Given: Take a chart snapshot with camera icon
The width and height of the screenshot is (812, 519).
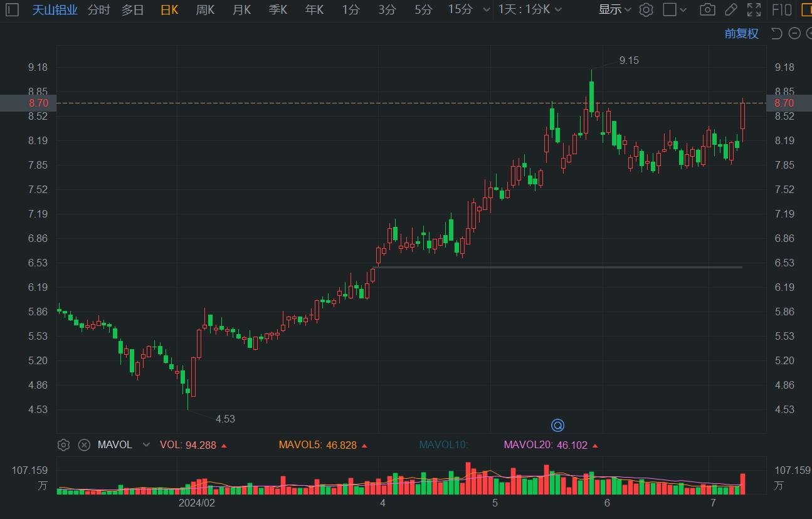Looking at the screenshot, I should (x=707, y=9).
